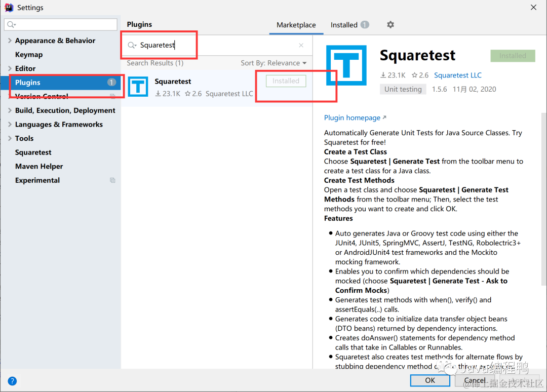
Task: Select the Squaretest search result title
Action: click(173, 81)
